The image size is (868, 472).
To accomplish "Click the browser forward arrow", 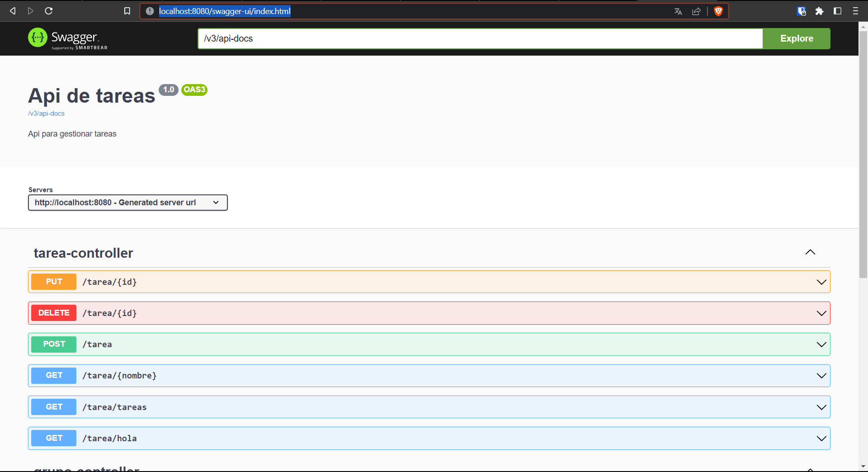I will point(31,11).
